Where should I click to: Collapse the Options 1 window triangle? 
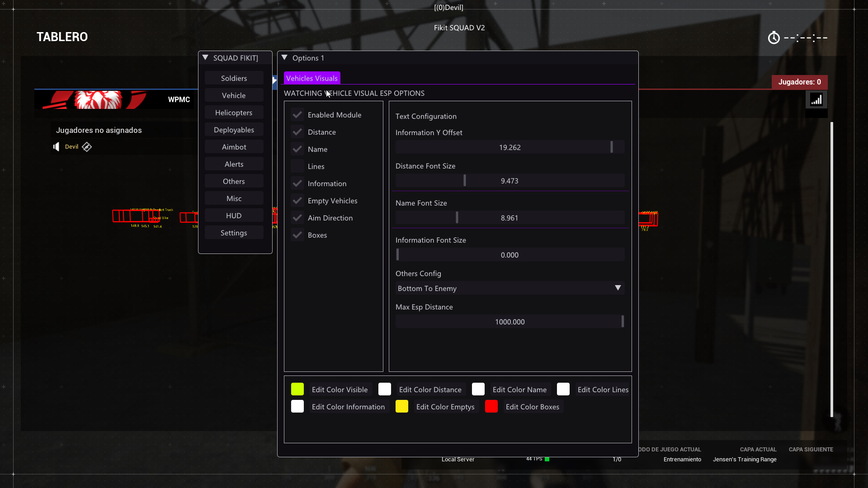(284, 58)
